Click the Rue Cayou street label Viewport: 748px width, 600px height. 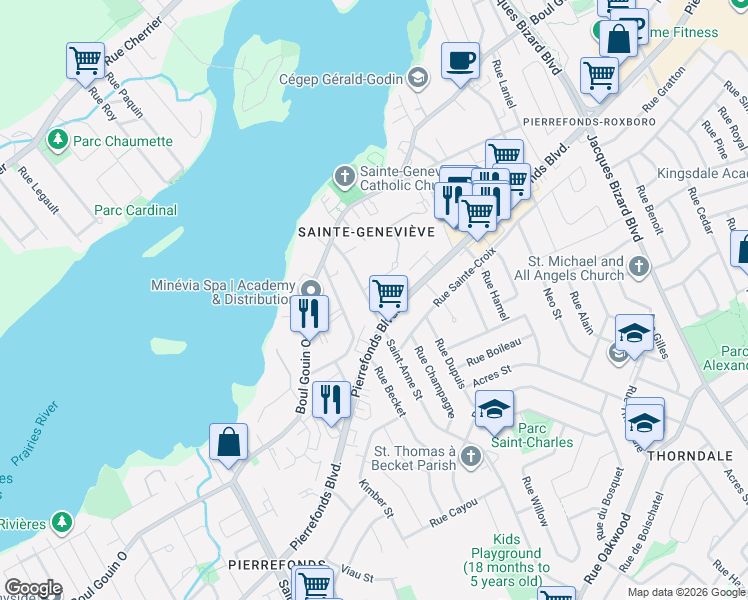[453, 513]
